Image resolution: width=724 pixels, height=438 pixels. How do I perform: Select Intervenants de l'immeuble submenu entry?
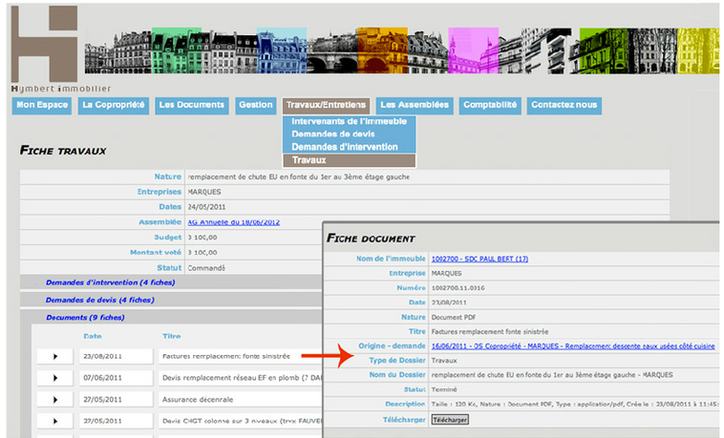coord(349,121)
